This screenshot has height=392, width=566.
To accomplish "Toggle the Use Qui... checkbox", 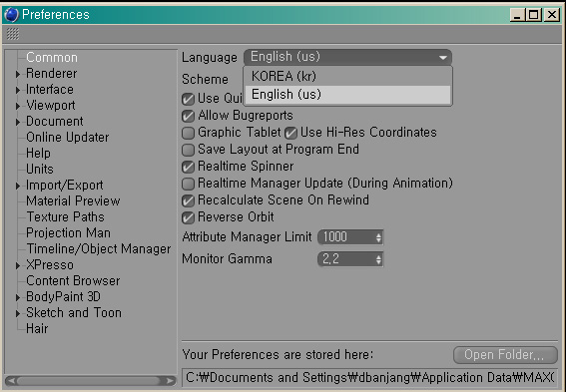I will [188, 99].
